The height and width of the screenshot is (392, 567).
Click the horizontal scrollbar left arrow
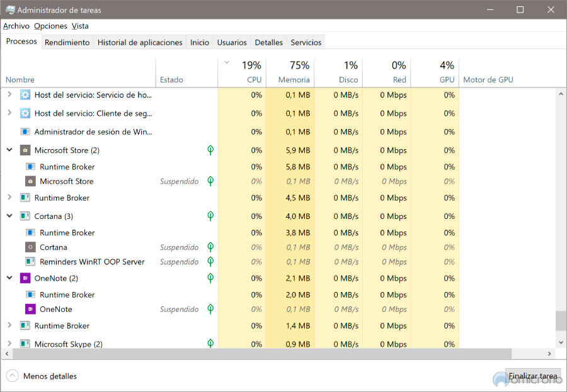tap(7, 354)
